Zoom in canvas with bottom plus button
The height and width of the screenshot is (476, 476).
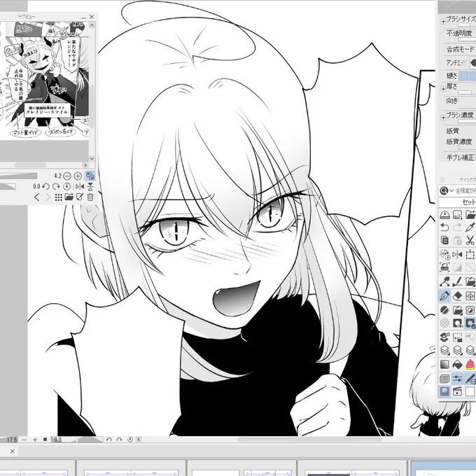pyautogui.click(x=35, y=440)
